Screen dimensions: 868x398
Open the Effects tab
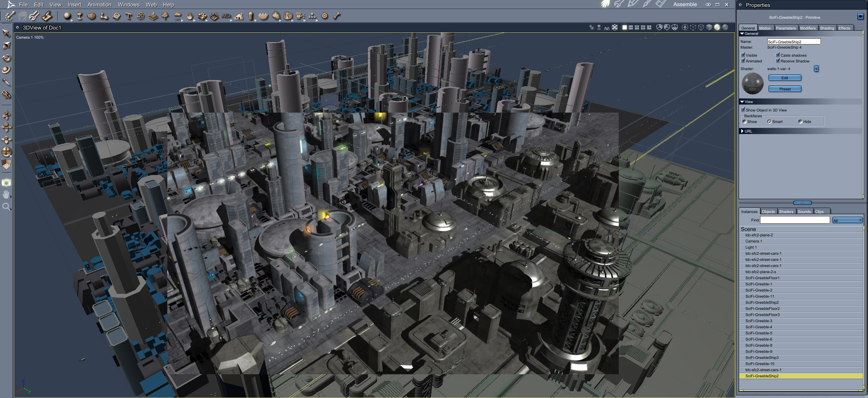coord(844,28)
